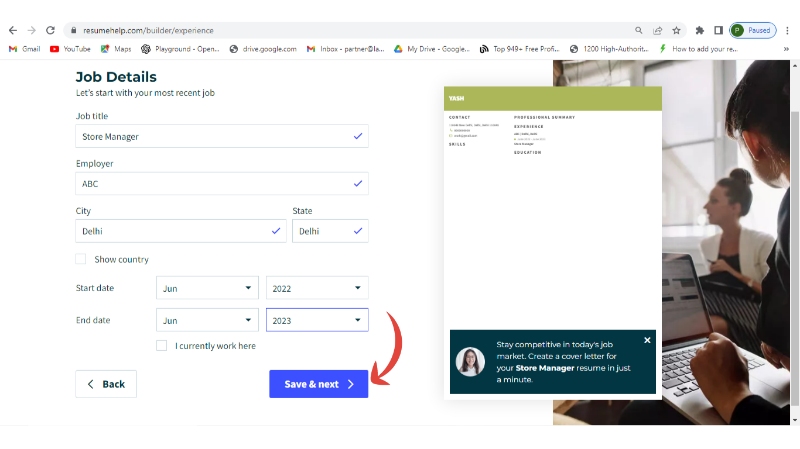Open the Start date month dropdown
This screenshot has height=449, width=800.
pos(207,288)
